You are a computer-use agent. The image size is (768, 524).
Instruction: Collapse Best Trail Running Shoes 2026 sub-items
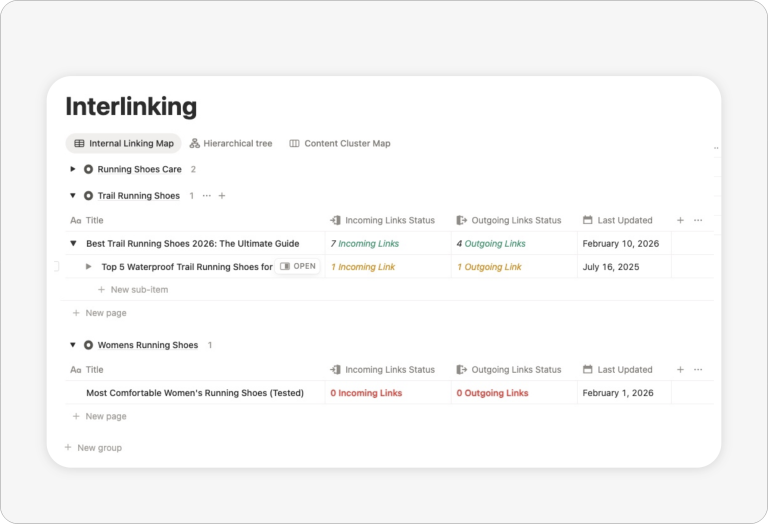click(73, 243)
